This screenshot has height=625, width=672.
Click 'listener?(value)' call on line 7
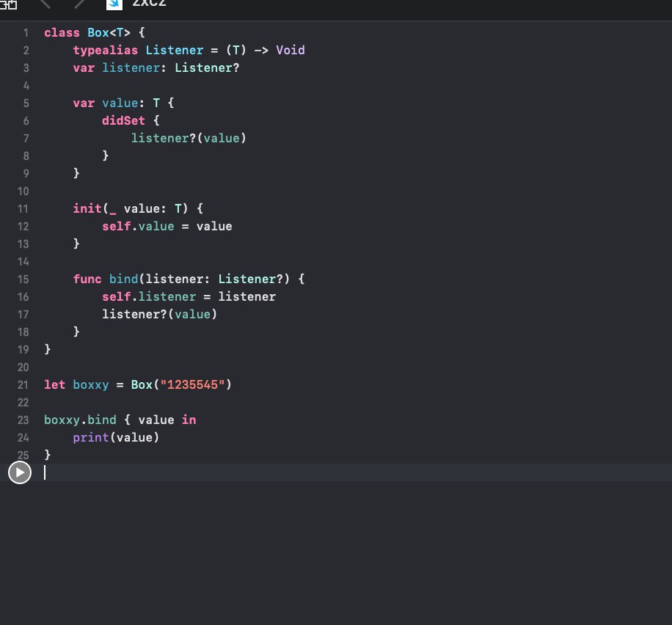point(189,138)
